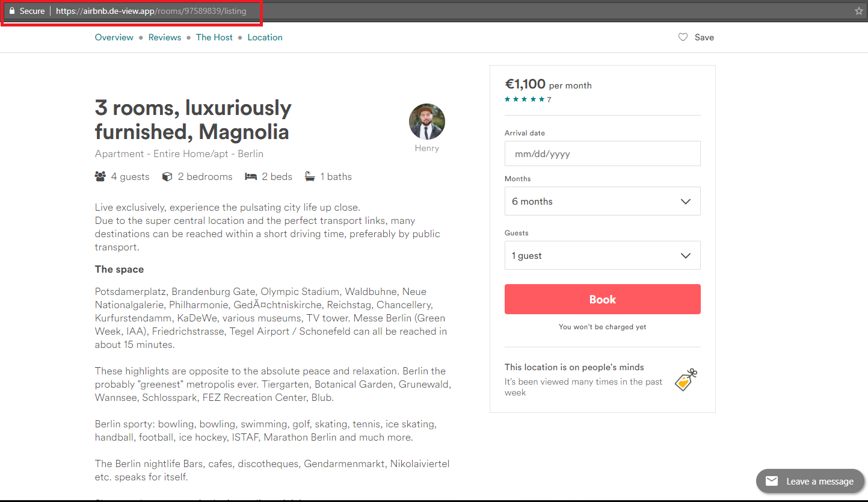The width and height of the screenshot is (868, 502).
Task: Click the envelope icon in message widget
Action: [772, 481]
